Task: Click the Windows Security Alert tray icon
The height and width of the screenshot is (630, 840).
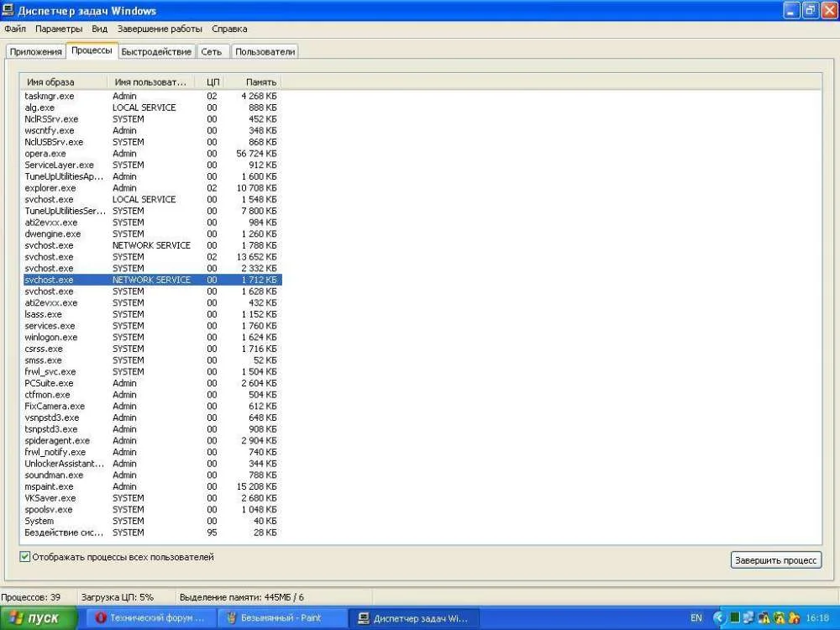Action: tap(795, 617)
